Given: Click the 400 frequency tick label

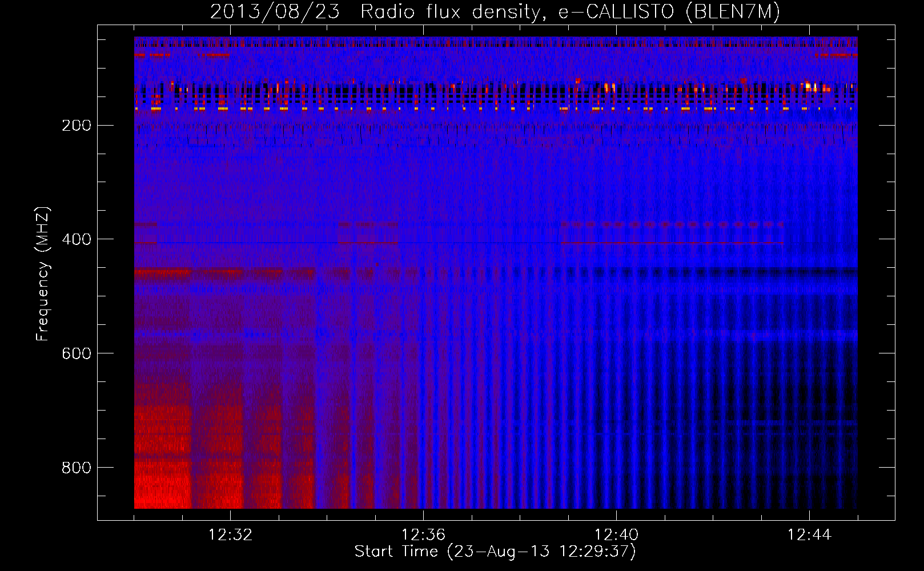Looking at the screenshot, I should pos(77,240).
